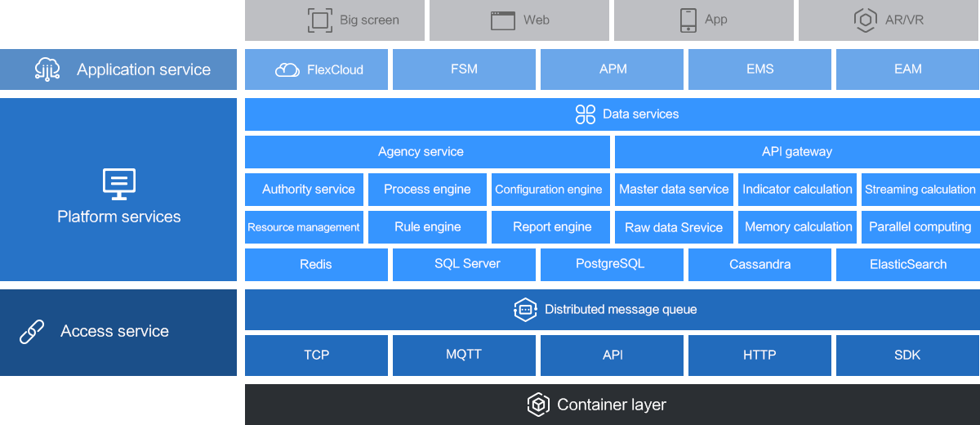
Task: Click the Distributed message queue icon
Action: 525,310
